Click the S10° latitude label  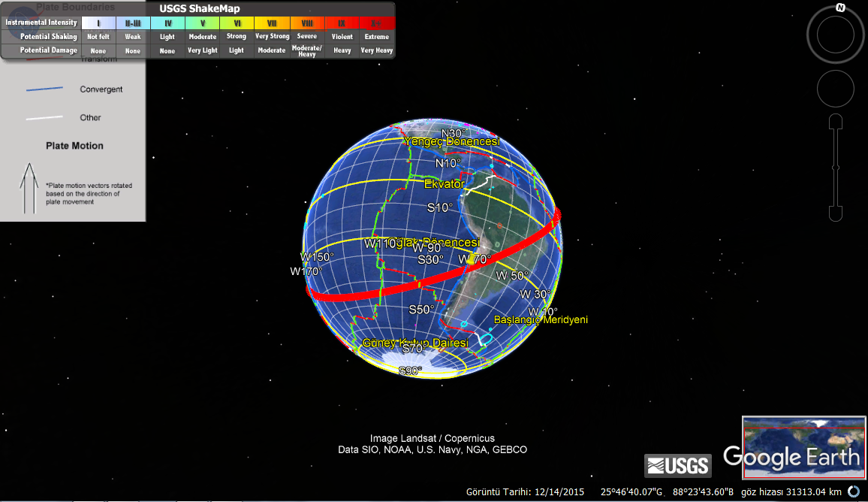pyautogui.click(x=440, y=207)
